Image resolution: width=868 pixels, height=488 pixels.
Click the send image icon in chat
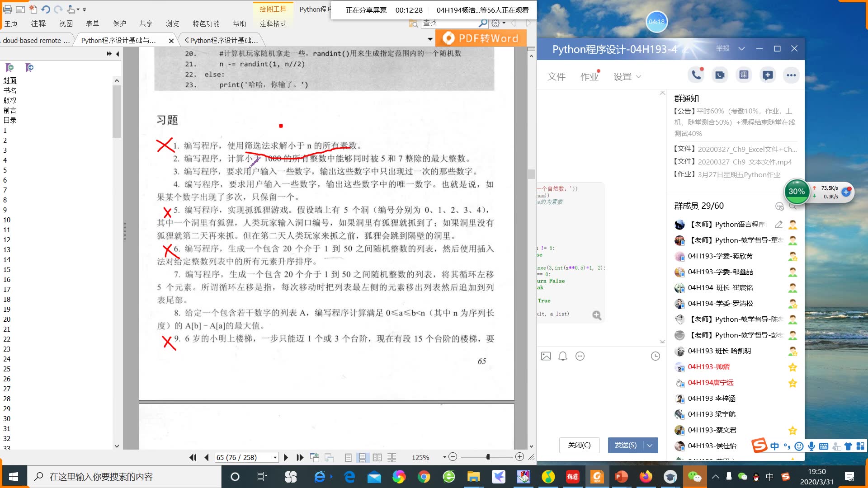(x=546, y=356)
